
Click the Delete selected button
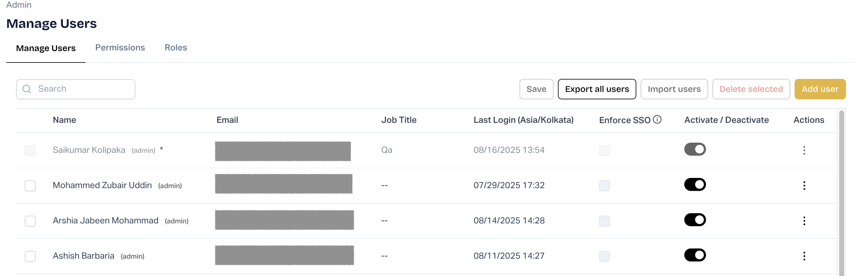751,89
